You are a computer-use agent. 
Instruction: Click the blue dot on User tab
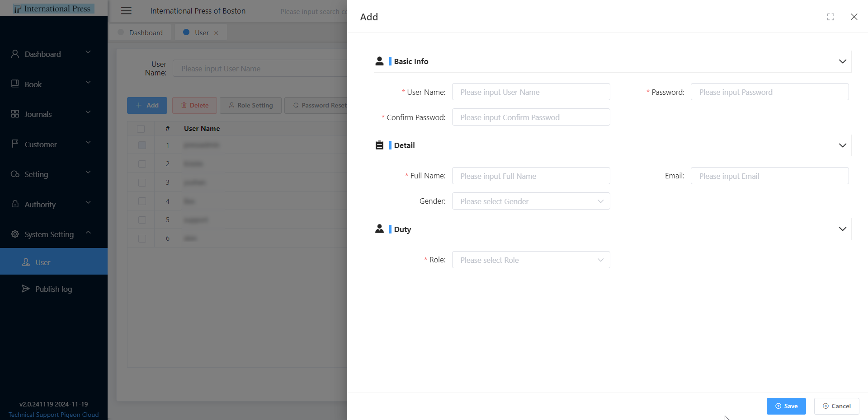pyautogui.click(x=186, y=32)
